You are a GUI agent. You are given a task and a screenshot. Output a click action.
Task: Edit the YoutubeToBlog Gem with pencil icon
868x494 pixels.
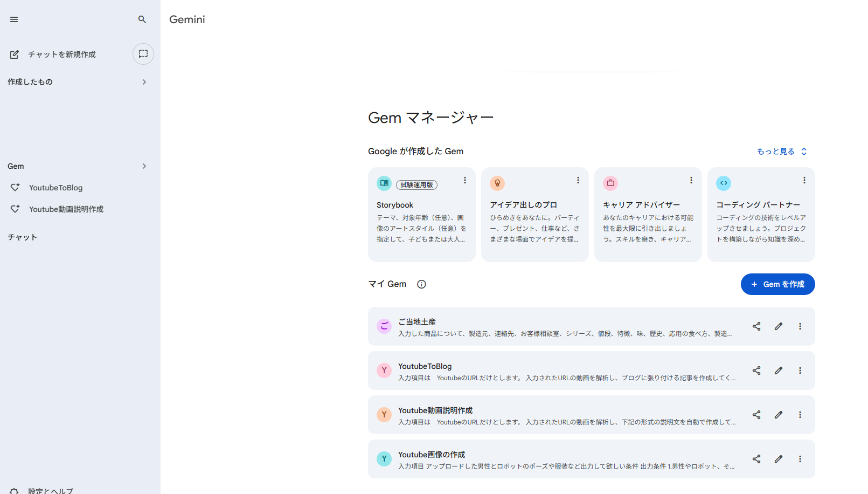(x=779, y=370)
